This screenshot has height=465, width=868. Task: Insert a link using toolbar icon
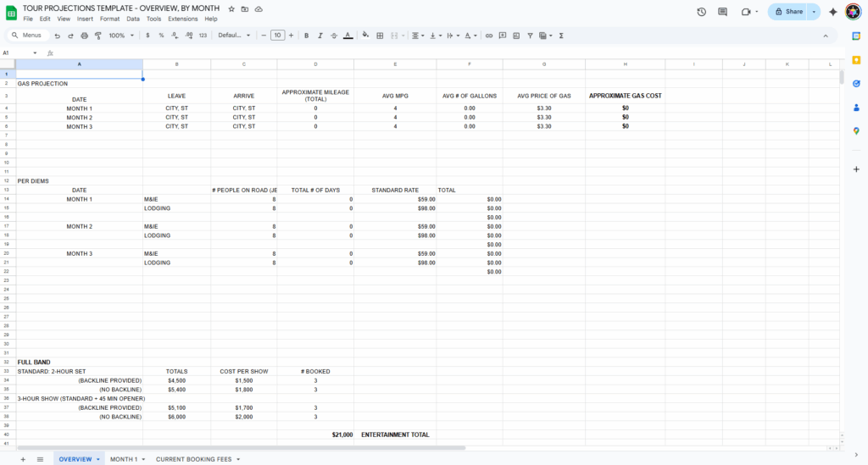tap(488, 36)
